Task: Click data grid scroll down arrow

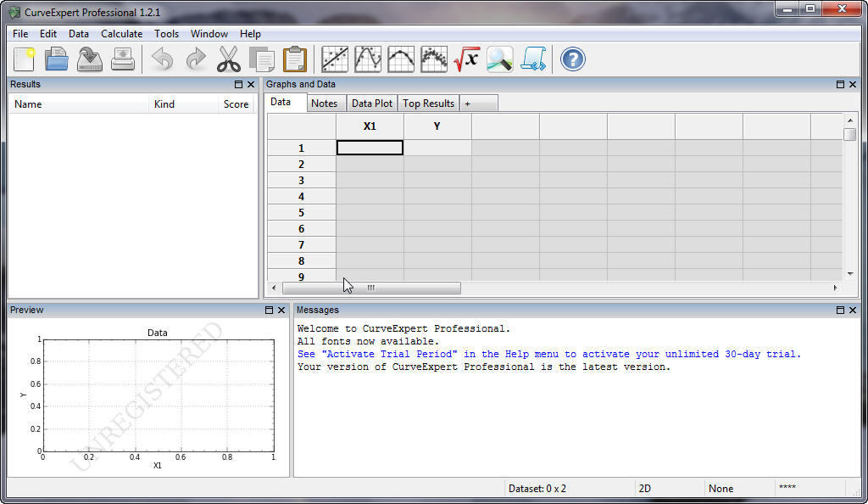Action: pos(850,273)
